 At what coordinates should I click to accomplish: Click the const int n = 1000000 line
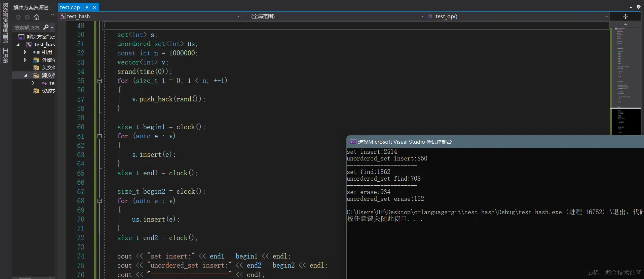[x=157, y=53]
